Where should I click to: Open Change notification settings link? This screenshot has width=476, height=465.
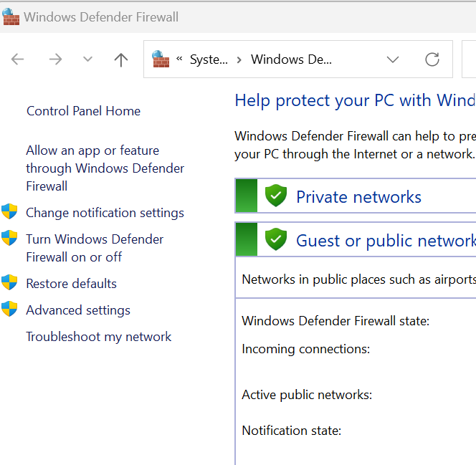coord(105,213)
